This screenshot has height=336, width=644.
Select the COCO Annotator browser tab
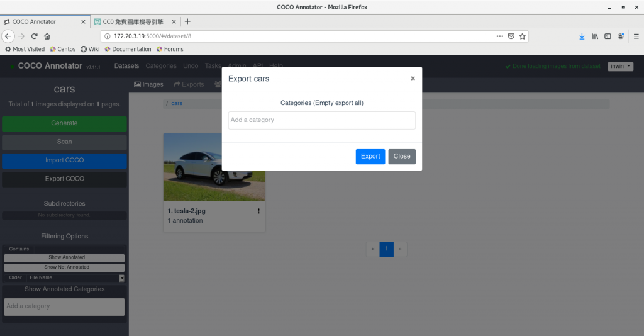34,22
